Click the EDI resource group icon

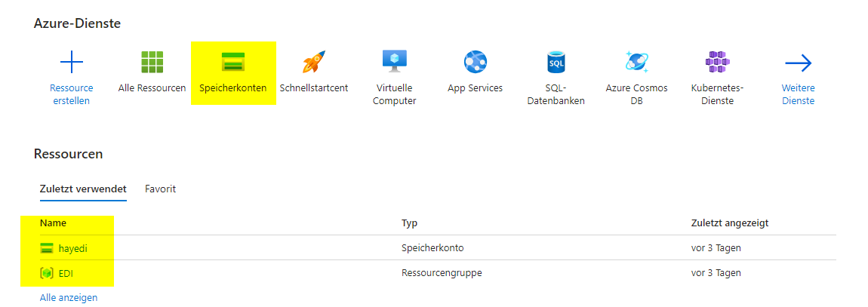[x=47, y=272]
